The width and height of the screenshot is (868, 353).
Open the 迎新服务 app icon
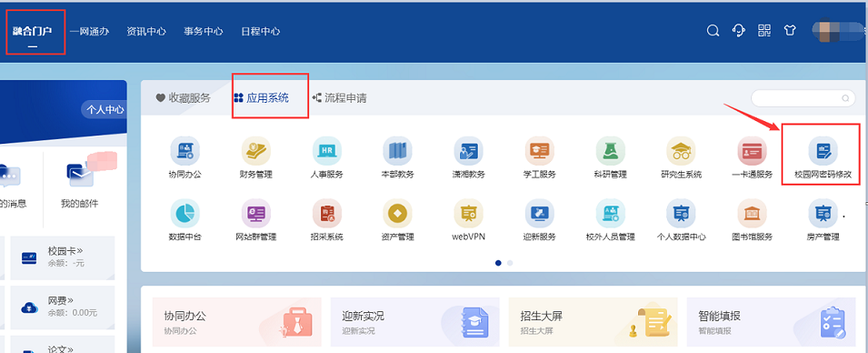pos(539,213)
